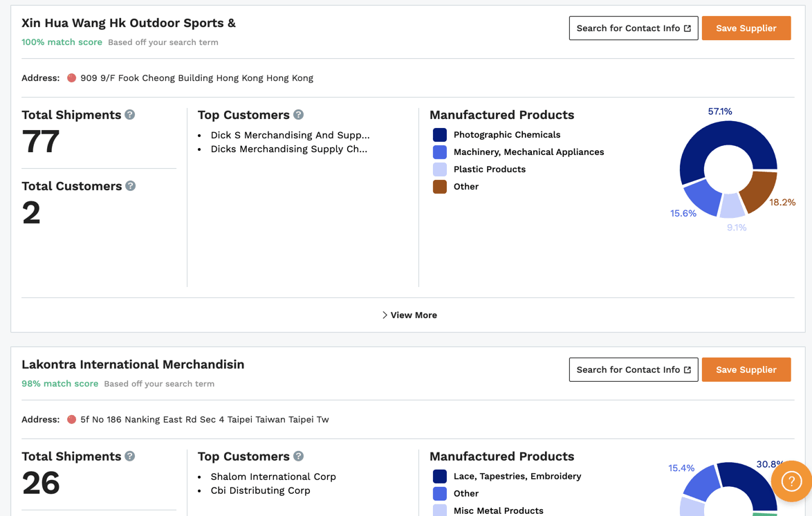Open the orange floating help bubble
This screenshot has width=812, height=516.
click(x=791, y=481)
